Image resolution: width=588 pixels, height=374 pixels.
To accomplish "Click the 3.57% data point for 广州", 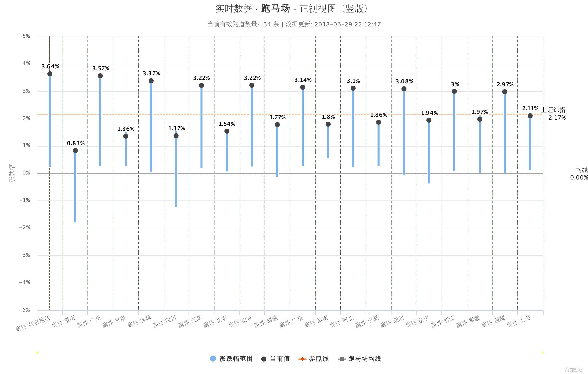I will pos(100,75).
